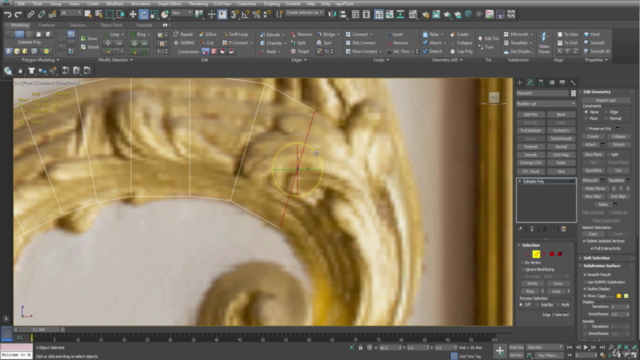Click the object name input field
The width and height of the screenshot is (640, 360).
click(x=543, y=93)
